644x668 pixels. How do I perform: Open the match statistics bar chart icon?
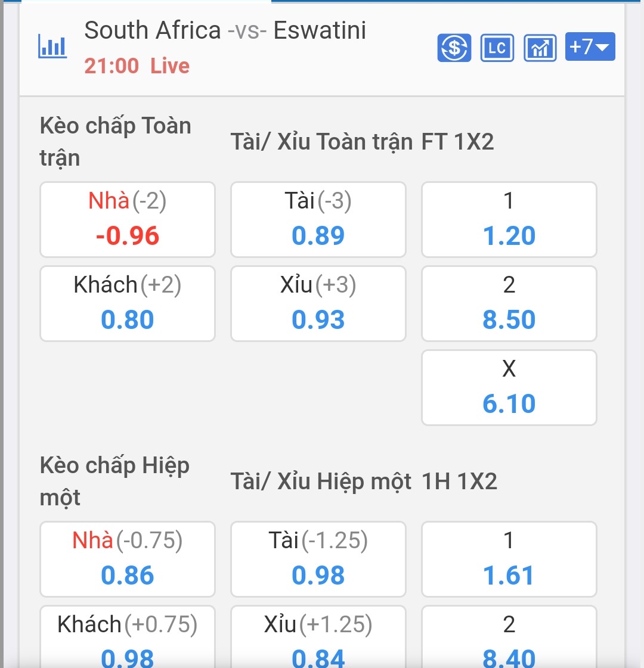point(52,46)
